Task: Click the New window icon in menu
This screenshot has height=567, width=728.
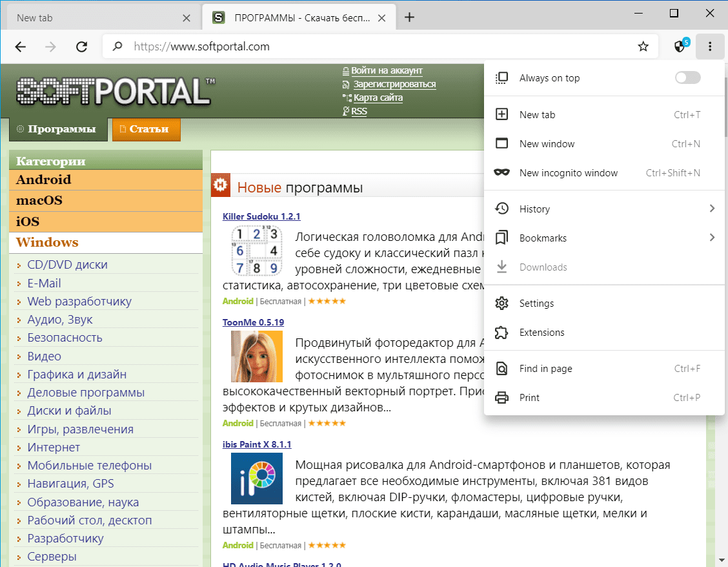Action: click(502, 143)
